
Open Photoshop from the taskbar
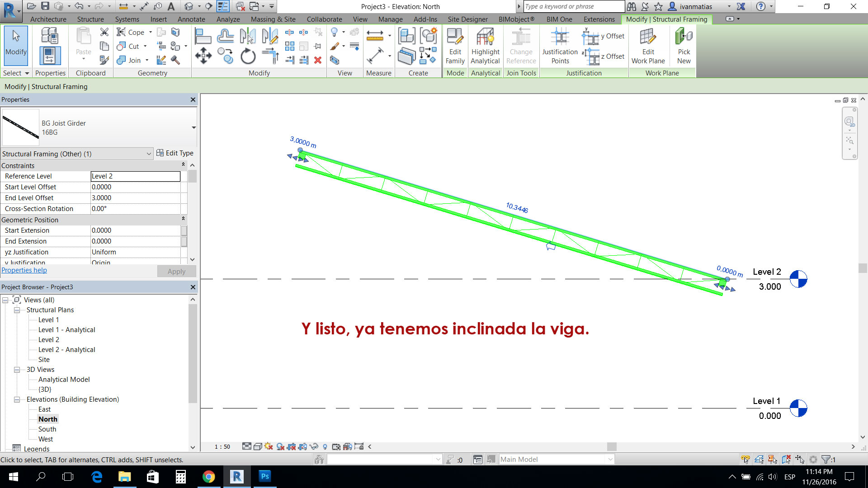[x=265, y=477]
